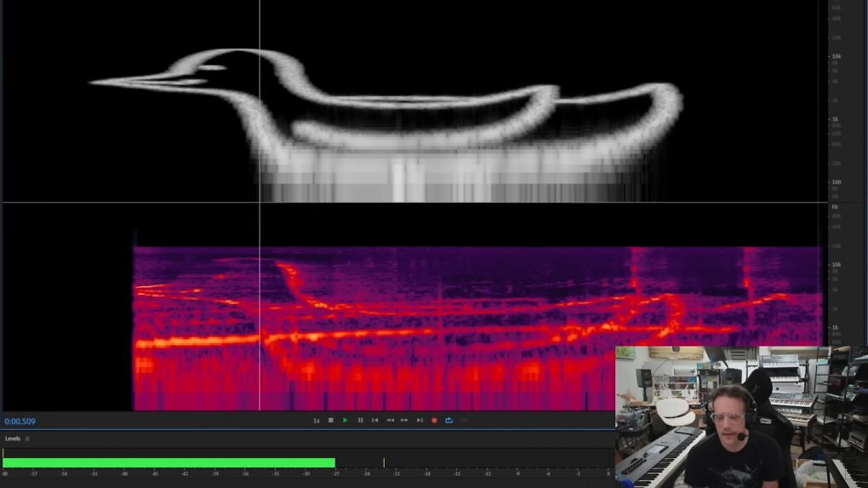Click the Stop playback button
This screenshot has width=868, height=488.
(330, 421)
